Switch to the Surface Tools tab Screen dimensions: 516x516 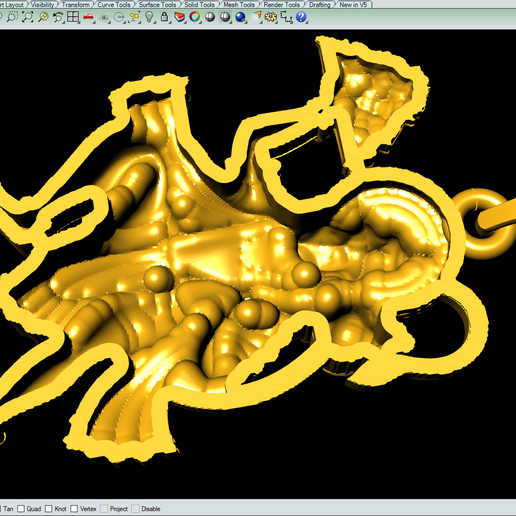click(x=157, y=4)
